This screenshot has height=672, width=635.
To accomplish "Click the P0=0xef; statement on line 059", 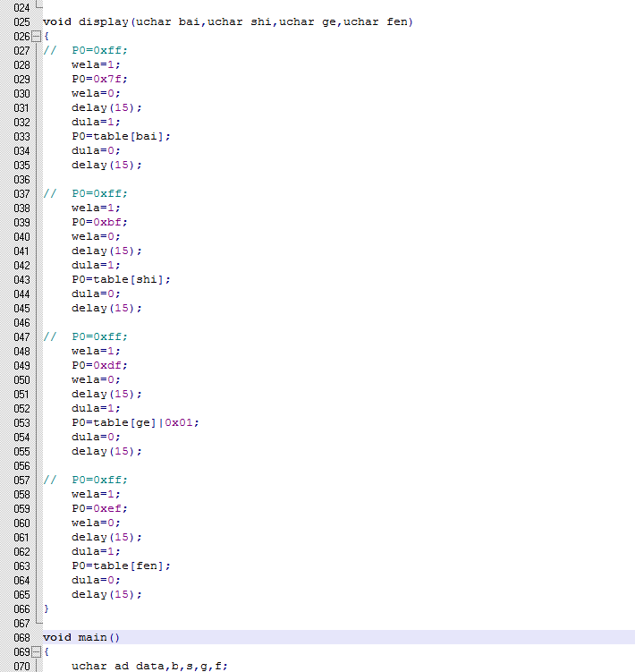I will [x=99, y=509].
